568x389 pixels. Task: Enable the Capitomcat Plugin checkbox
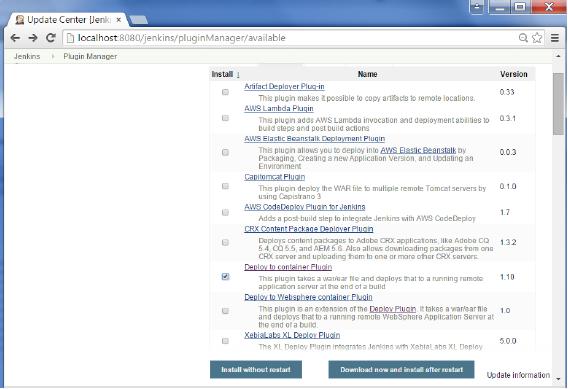tap(225, 186)
